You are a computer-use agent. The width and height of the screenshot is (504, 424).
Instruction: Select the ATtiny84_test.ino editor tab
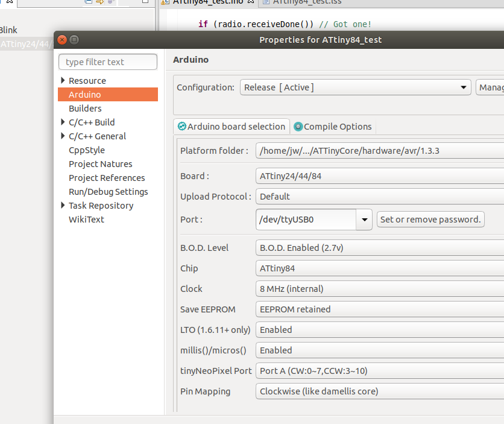[208, 2]
